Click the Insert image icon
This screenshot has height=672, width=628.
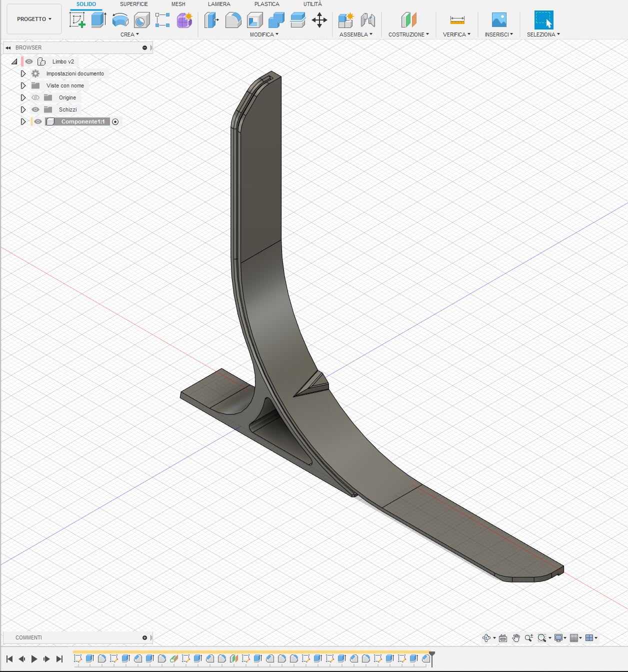coord(499,20)
